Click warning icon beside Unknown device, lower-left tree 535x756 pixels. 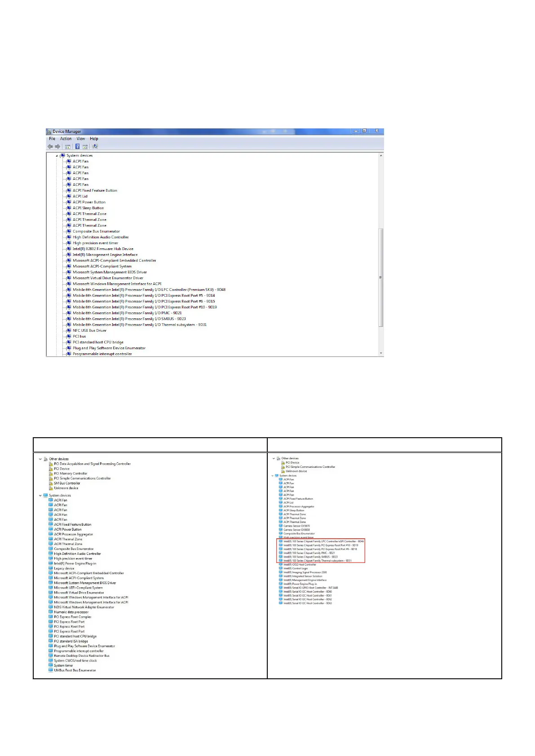pos(51,488)
